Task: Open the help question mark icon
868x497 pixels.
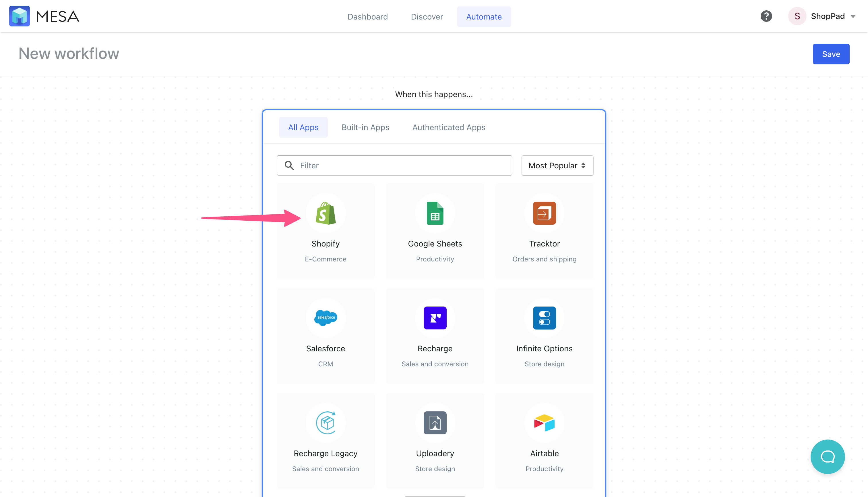Action: point(766,16)
